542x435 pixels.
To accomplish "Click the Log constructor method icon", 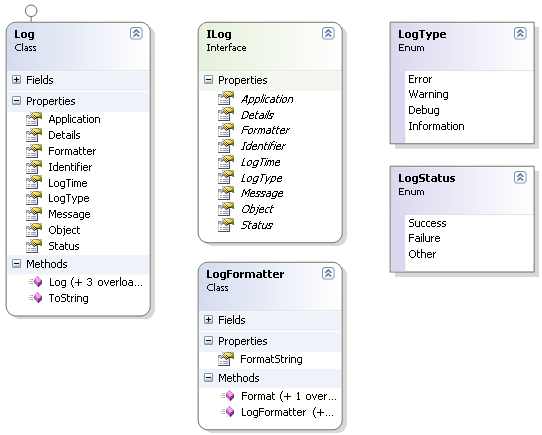I will point(35,282).
